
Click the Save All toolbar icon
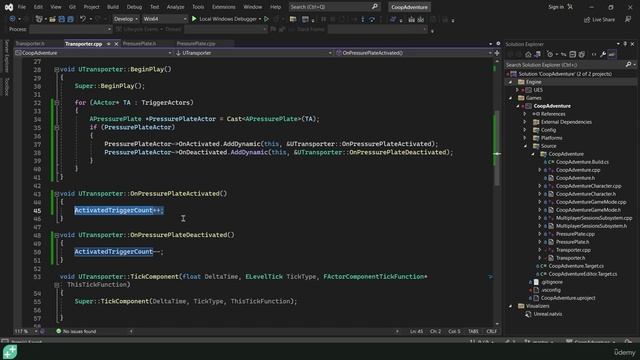tap(70, 19)
